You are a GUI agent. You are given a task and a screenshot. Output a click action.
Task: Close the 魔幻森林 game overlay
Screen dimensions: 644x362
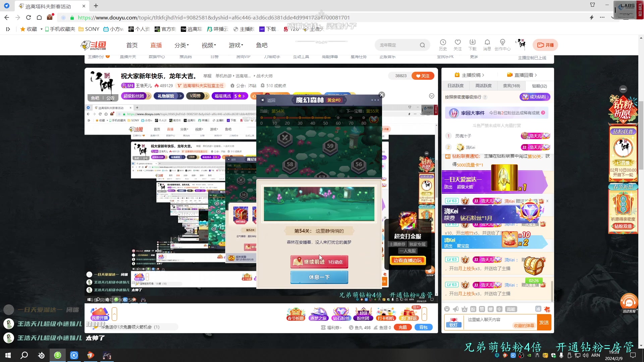(x=381, y=95)
